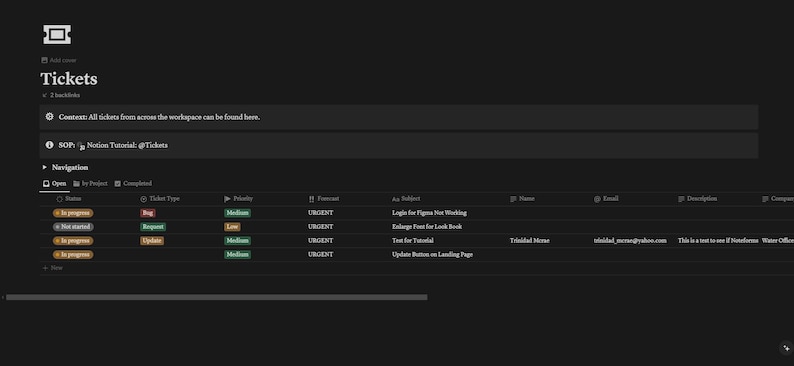This screenshot has width=794, height=366.
Task: Click the Bug ticket type tag
Action: (148, 213)
